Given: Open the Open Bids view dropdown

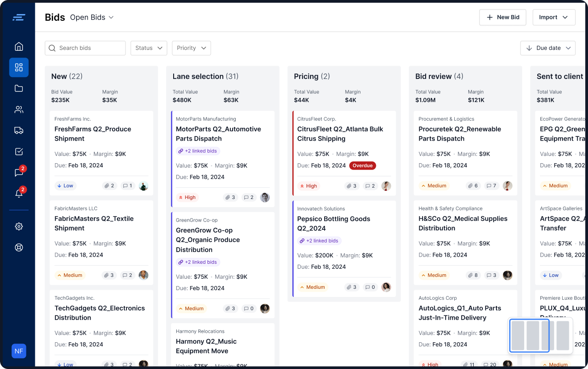Looking at the screenshot, I should 92,17.
